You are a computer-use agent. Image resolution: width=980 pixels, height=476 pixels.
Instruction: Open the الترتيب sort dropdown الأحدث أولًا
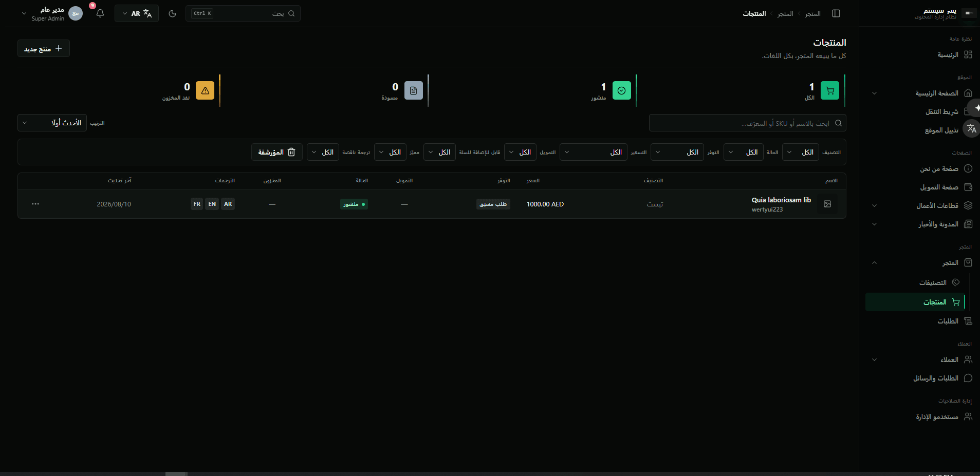point(52,123)
